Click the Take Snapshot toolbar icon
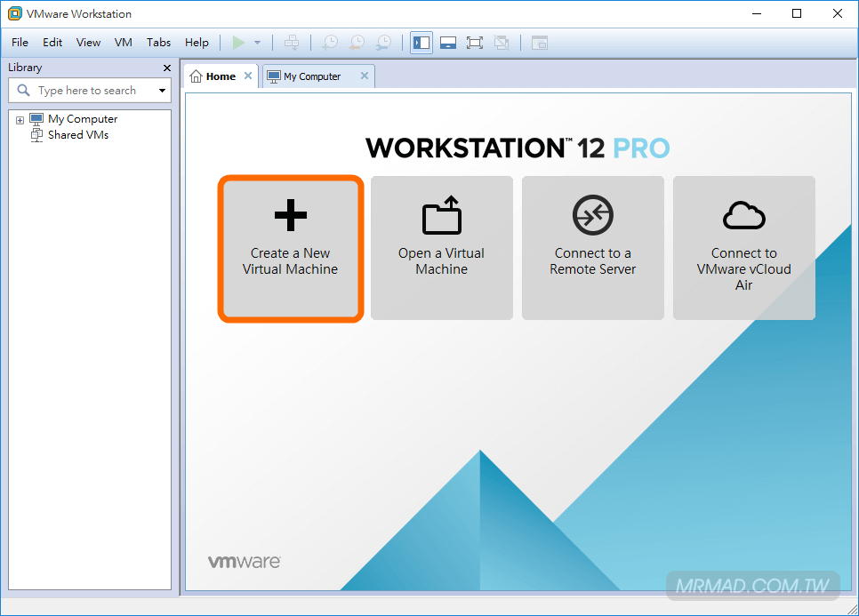The image size is (859, 616). click(330, 43)
